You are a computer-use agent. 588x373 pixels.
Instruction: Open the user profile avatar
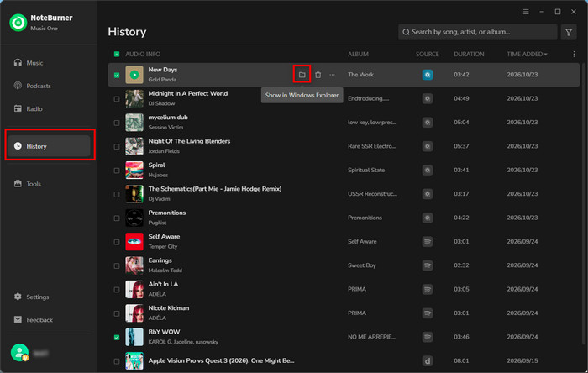click(19, 353)
